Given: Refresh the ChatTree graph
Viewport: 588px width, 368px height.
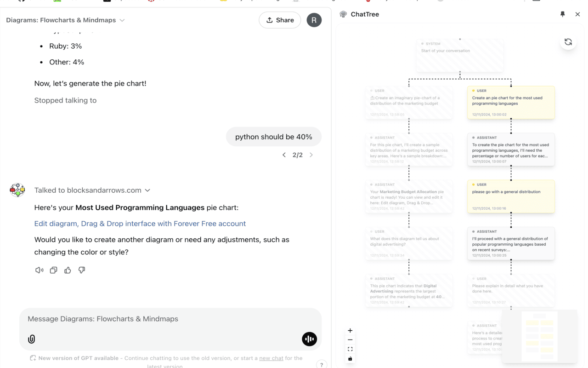Looking at the screenshot, I should [x=568, y=42].
